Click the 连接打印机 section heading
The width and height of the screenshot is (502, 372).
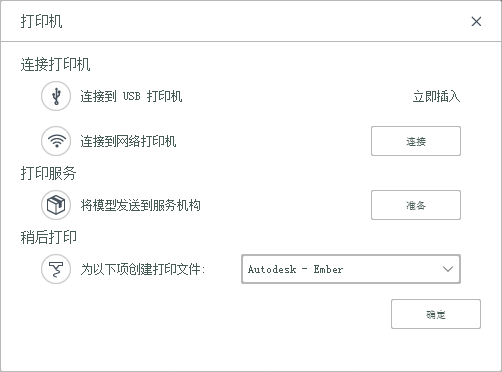point(55,64)
